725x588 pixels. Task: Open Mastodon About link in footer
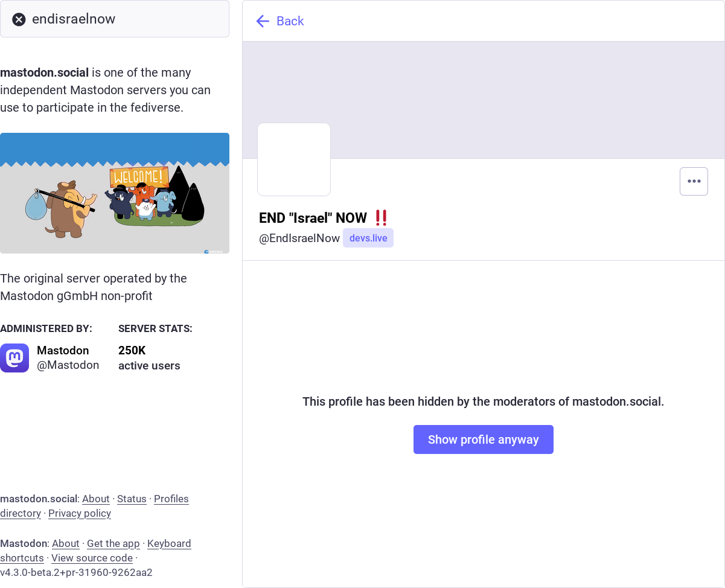(x=66, y=543)
